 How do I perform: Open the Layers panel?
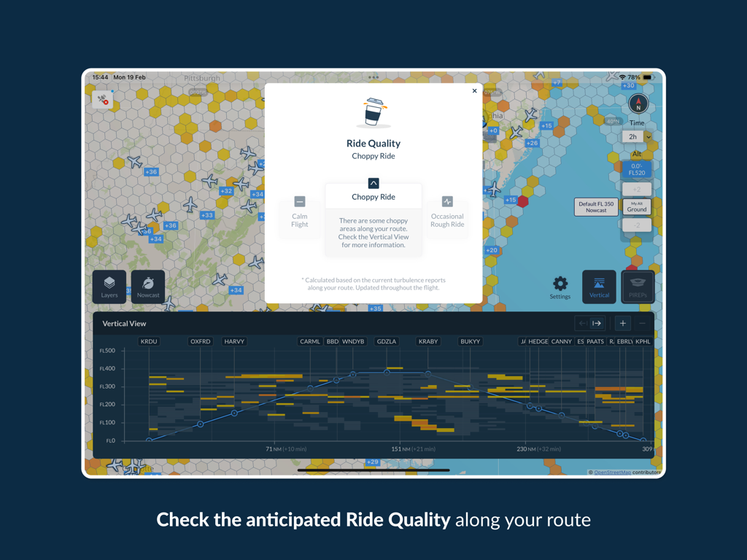click(109, 287)
